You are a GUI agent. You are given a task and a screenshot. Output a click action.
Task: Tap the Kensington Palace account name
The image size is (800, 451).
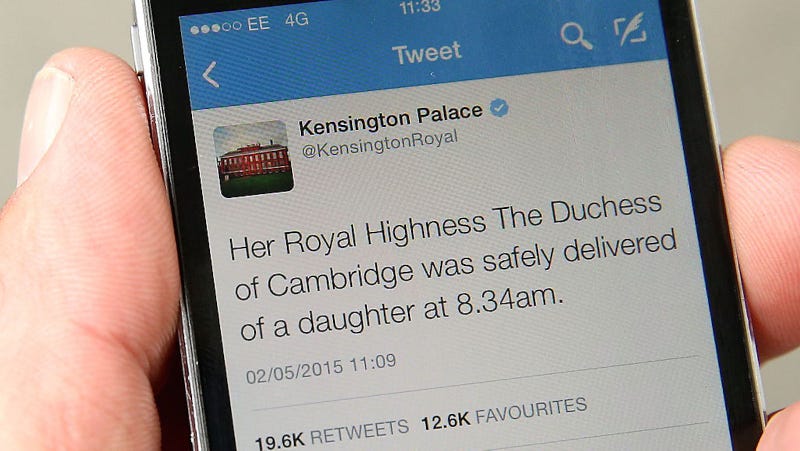[x=391, y=119]
